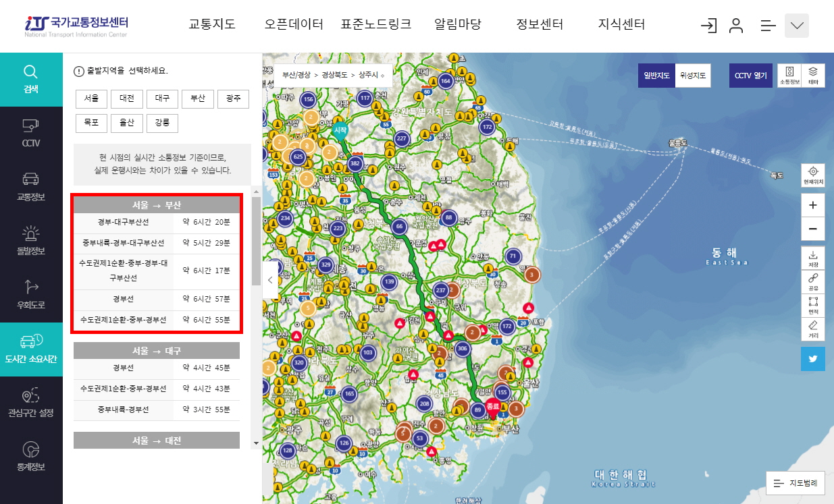Toggle the CCTV 열기 button
834x504 pixels.
(751, 76)
